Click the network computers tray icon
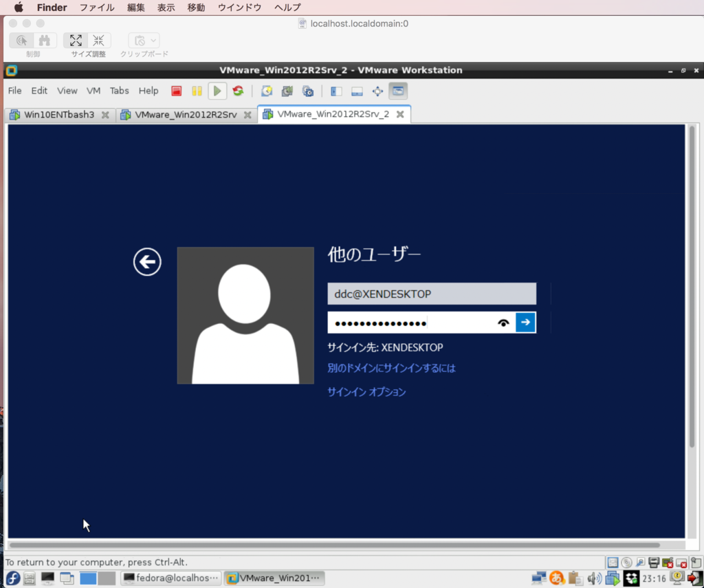The height and width of the screenshot is (588, 704). tap(539, 578)
